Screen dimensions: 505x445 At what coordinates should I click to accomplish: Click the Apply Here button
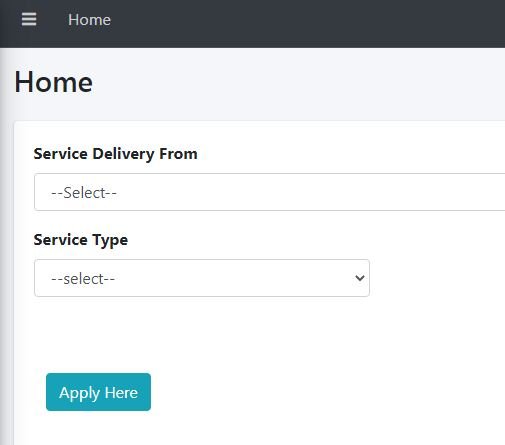tap(98, 392)
